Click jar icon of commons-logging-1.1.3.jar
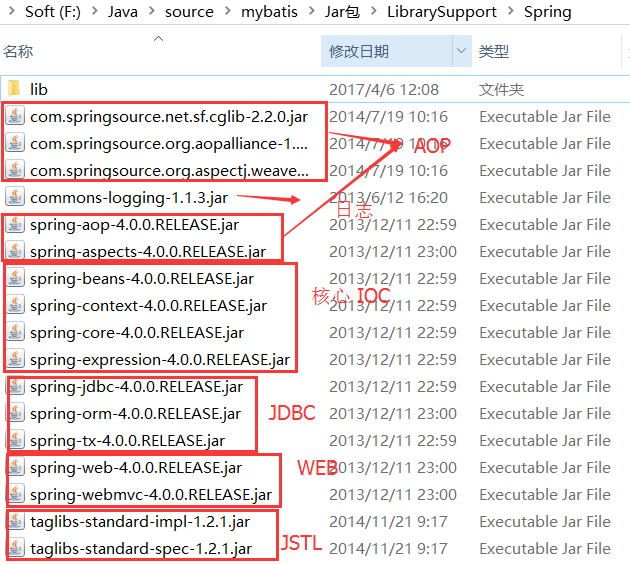Image resolution: width=630 pixels, height=564 pixels. (x=15, y=197)
